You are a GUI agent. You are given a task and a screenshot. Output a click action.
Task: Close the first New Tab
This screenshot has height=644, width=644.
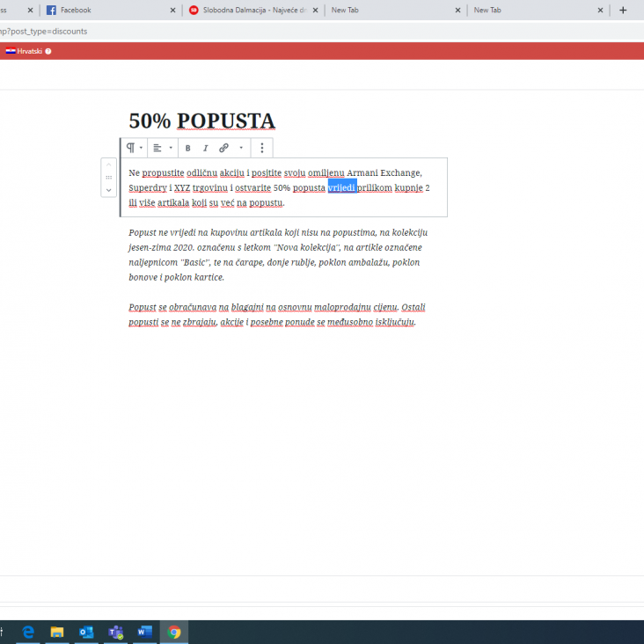(x=458, y=11)
